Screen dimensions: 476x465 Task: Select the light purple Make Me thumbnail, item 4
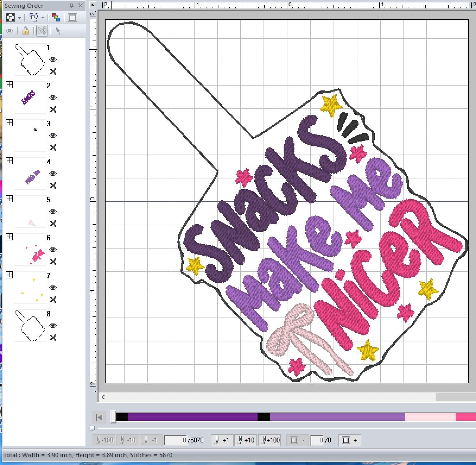[x=30, y=174]
